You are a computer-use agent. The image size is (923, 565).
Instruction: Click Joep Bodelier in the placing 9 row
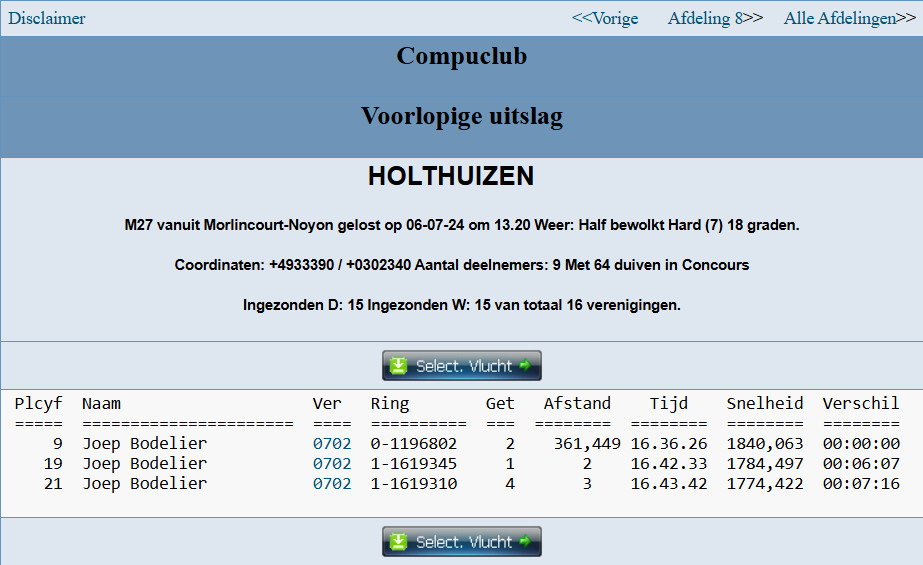coord(145,444)
